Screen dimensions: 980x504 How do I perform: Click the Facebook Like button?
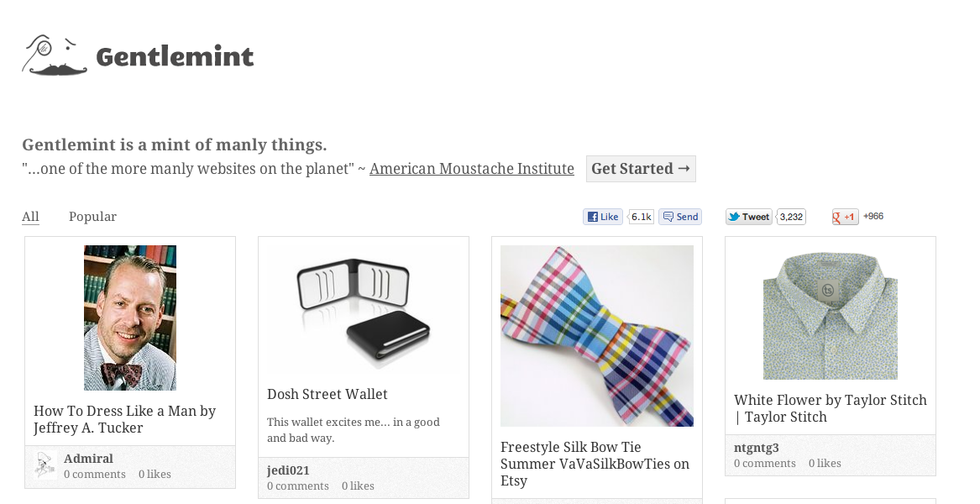[x=603, y=217]
